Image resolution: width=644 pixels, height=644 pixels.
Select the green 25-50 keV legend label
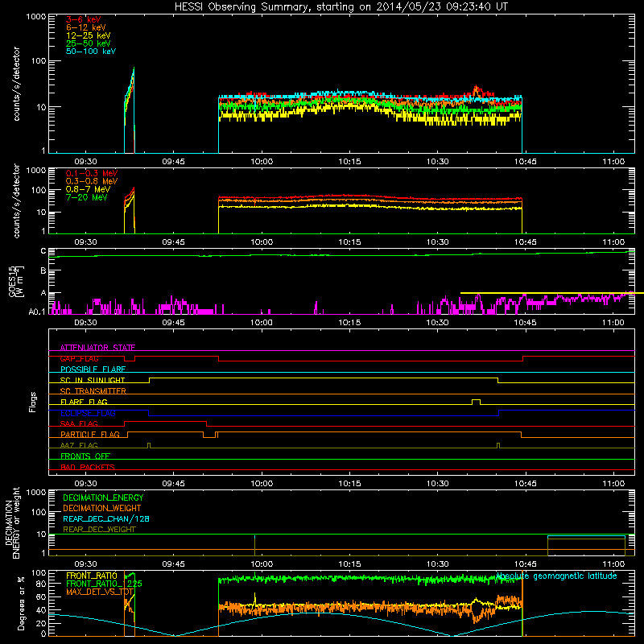coord(88,43)
